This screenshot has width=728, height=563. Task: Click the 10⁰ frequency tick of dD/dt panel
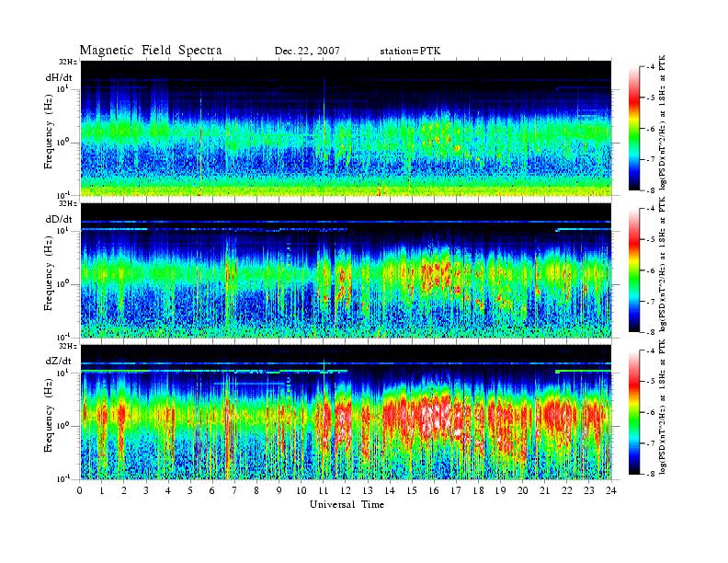(x=63, y=284)
